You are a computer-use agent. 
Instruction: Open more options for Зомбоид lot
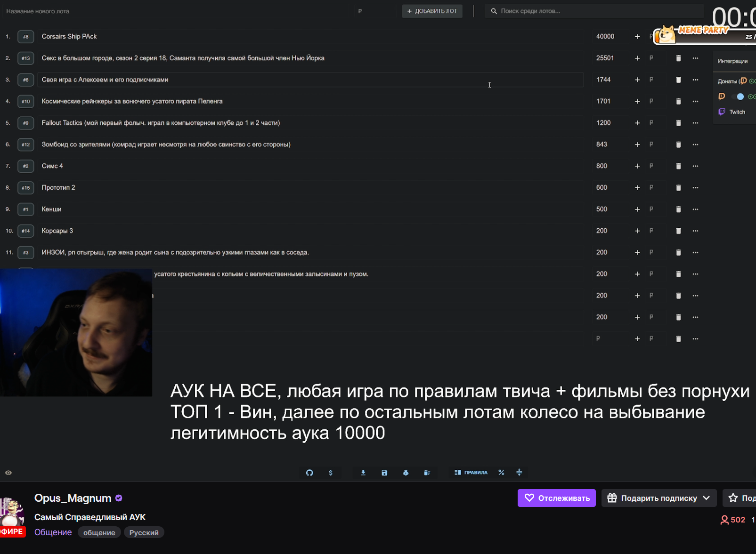click(695, 145)
